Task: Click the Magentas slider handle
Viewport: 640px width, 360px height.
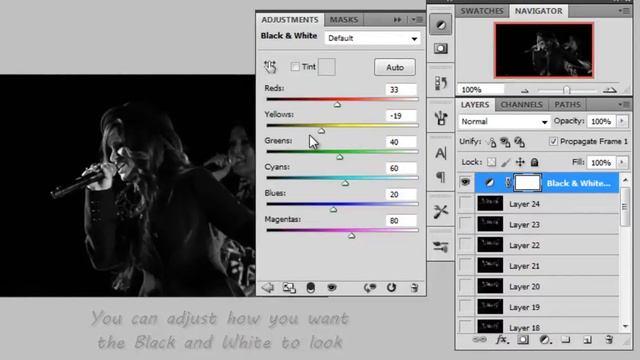Action: click(351, 236)
